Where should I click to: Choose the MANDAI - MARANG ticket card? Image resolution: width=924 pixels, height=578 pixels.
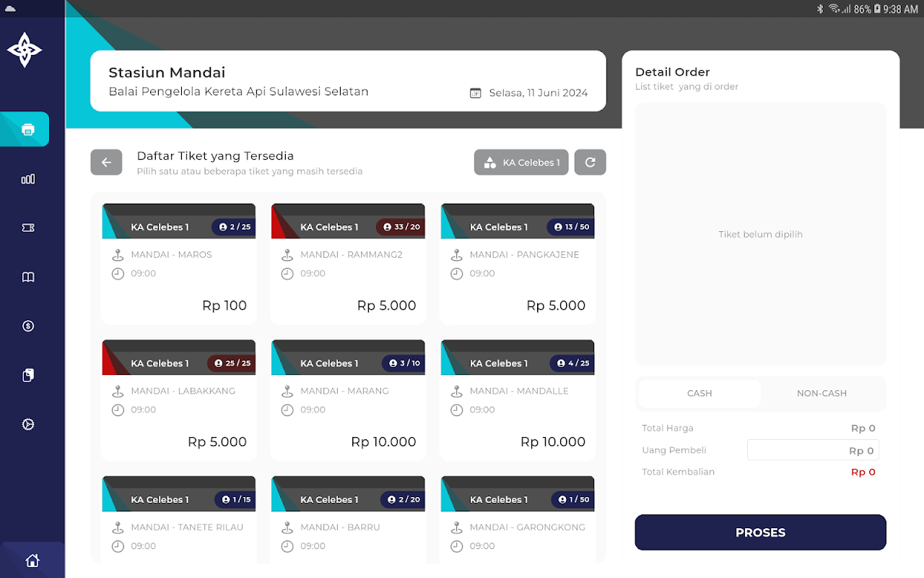(348, 400)
